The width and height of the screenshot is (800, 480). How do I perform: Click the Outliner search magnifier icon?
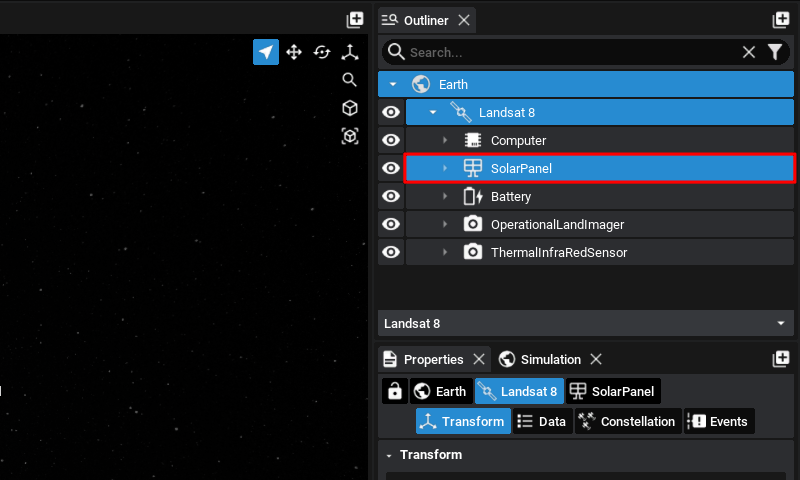pos(396,52)
